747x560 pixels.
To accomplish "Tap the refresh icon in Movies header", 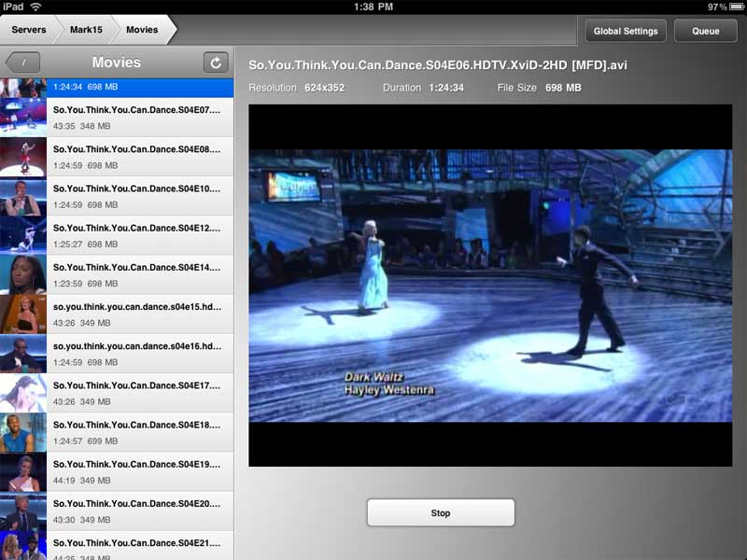I will 216,63.
